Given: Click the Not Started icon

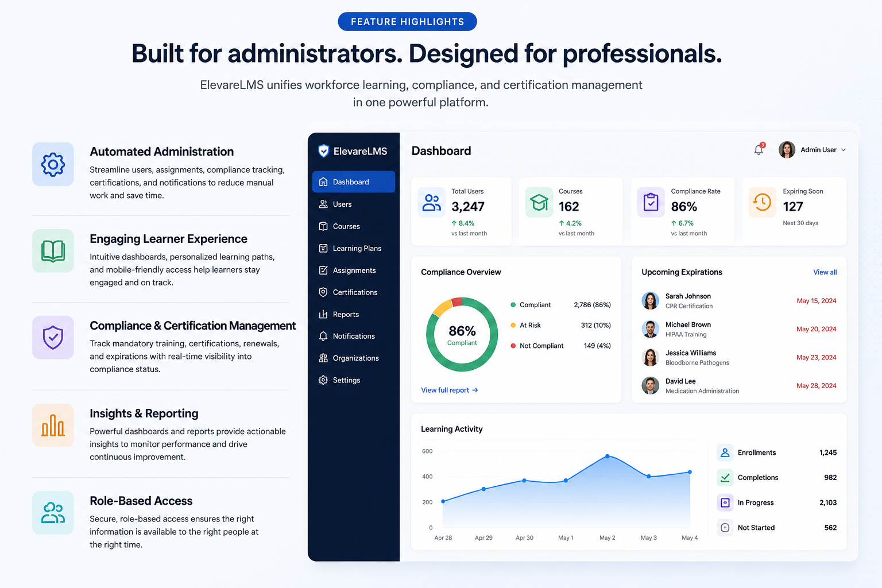Looking at the screenshot, I should [725, 527].
